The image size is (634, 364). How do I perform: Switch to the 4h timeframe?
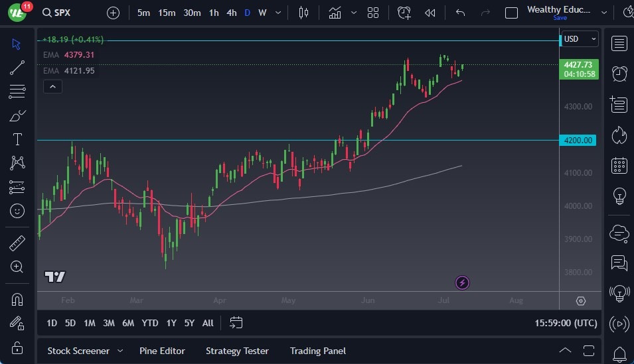coord(231,13)
